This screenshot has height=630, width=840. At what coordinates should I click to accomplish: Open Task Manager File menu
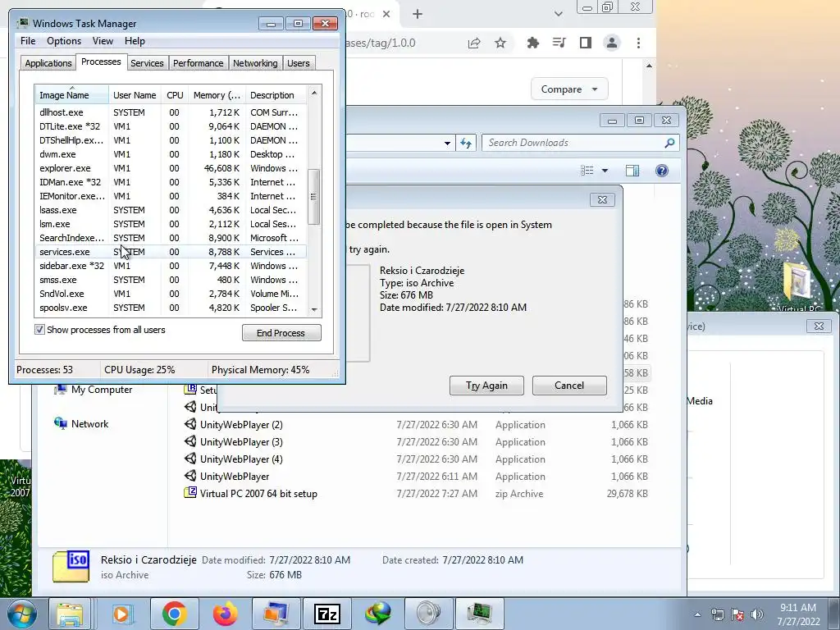click(x=28, y=41)
